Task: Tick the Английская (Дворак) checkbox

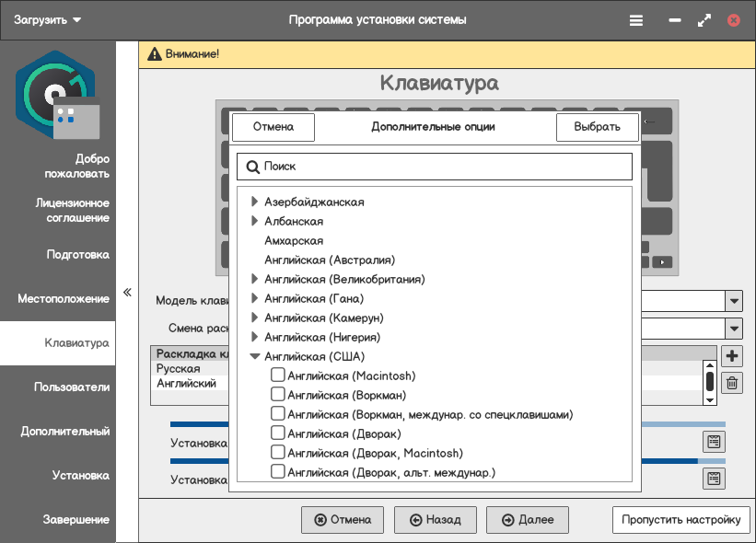Action: (277, 433)
